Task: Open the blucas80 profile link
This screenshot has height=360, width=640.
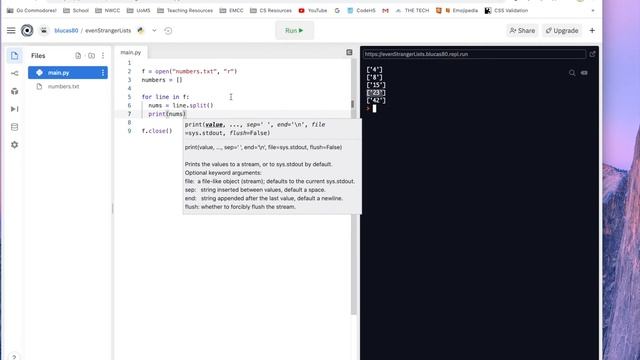Action: click(x=66, y=31)
